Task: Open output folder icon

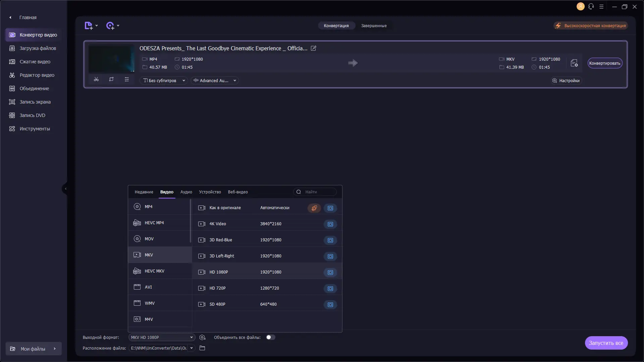Action: [x=202, y=348]
